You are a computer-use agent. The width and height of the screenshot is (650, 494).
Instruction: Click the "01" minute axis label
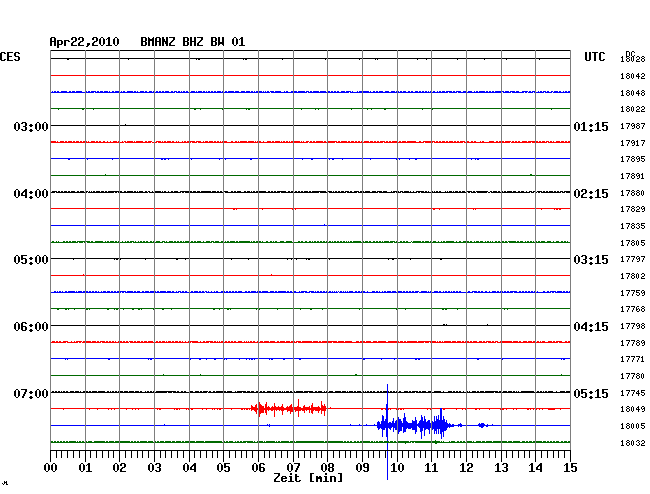coord(85,468)
